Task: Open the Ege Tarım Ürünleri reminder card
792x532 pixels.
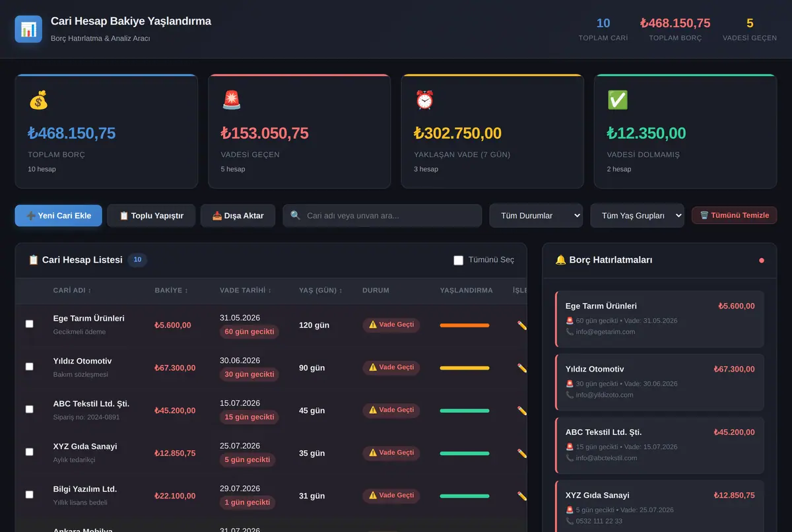Action: pyautogui.click(x=660, y=319)
